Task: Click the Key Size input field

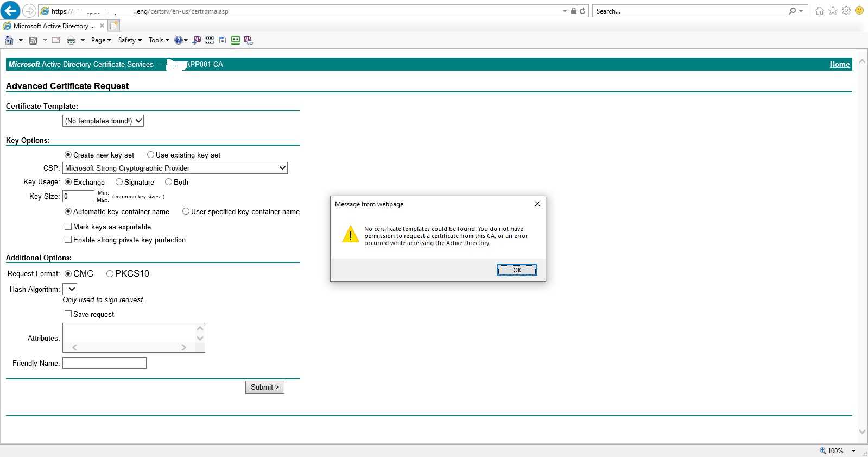Action: pyautogui.click(x=79, y=196)
